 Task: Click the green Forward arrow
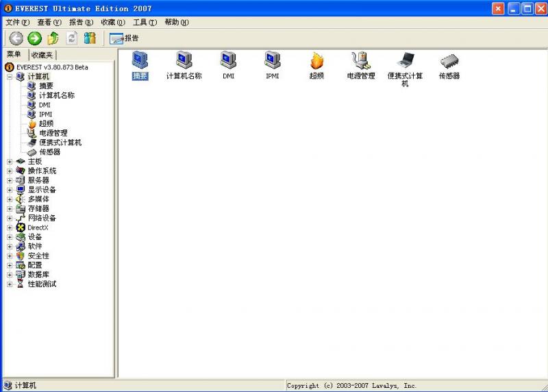(35, 38)
